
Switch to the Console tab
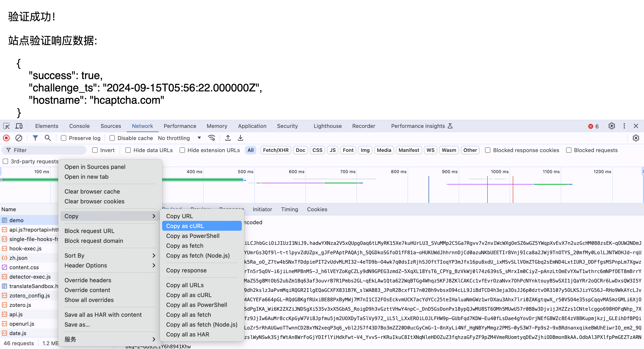(x=79, y=126)
